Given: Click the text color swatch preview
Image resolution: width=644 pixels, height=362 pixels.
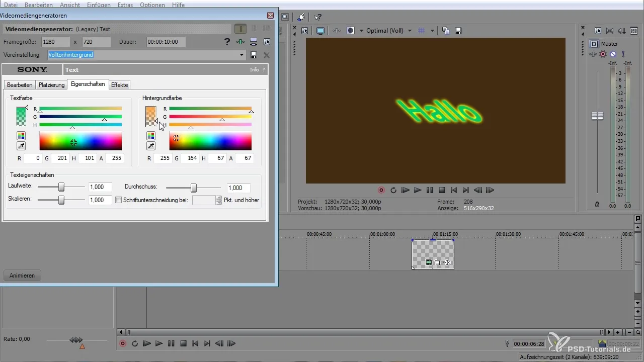Looking at the screenshot, I should click(21, 116).
